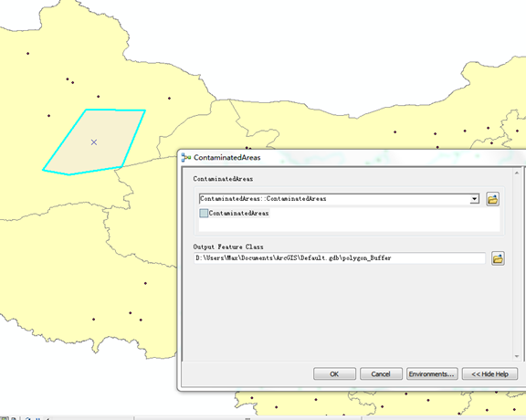This screenshot has width=526, height=420.
Task: Open the Environments... settings
Action: point(432,374)
